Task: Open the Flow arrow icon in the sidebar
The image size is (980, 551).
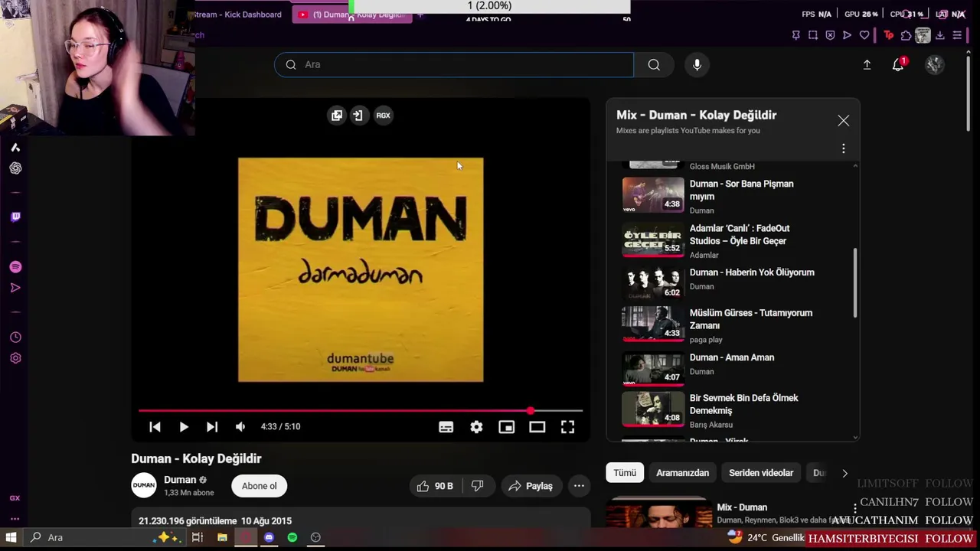Action: [15, 288]
